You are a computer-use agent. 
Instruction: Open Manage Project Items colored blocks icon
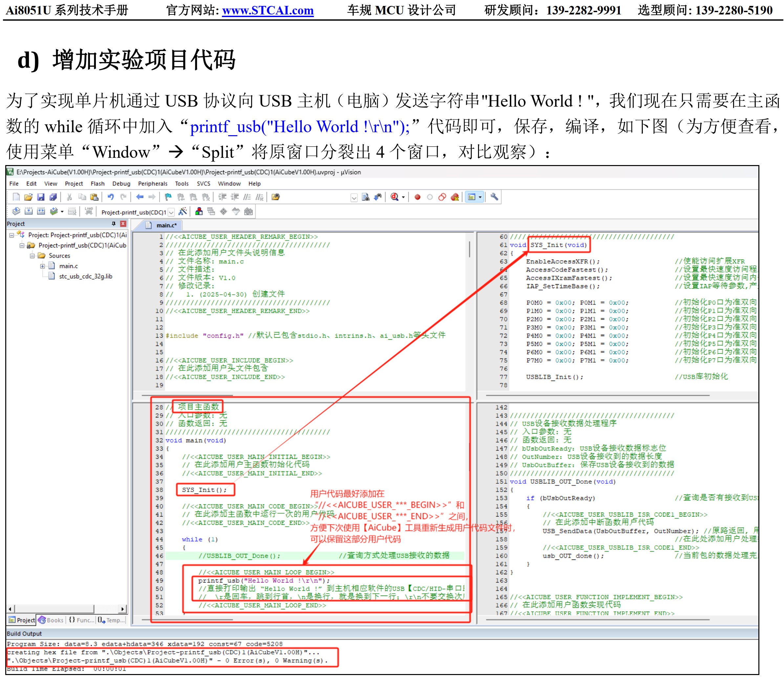pos(199,211)
